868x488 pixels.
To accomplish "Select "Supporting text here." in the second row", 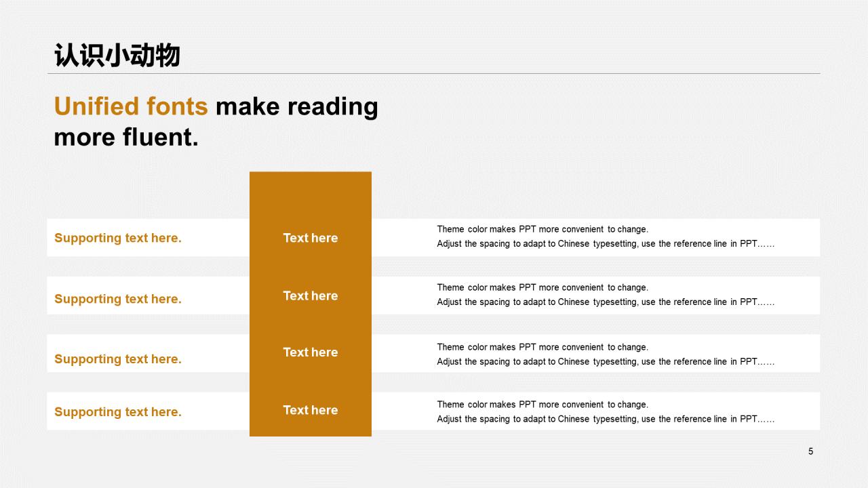I will [118, 299].
